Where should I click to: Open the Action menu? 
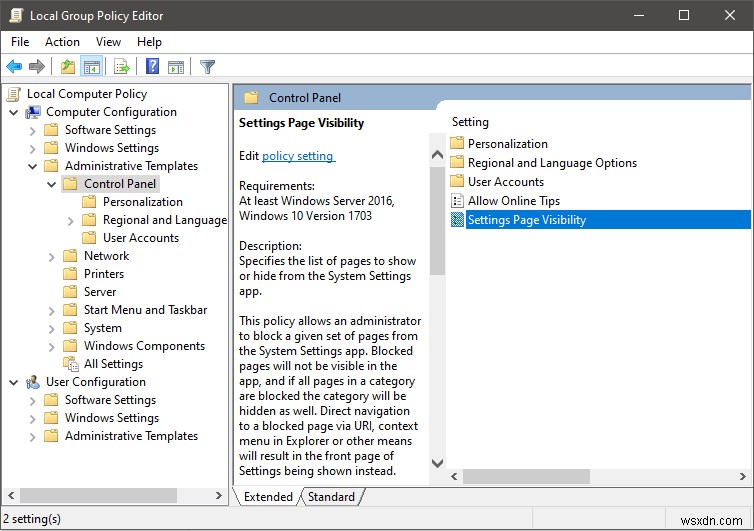(x=62, y=42)
